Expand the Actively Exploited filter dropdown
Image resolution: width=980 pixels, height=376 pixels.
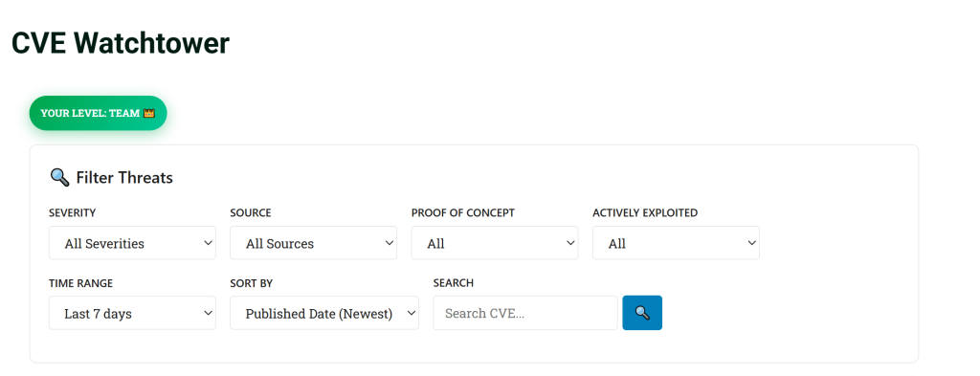pos(676,243)
